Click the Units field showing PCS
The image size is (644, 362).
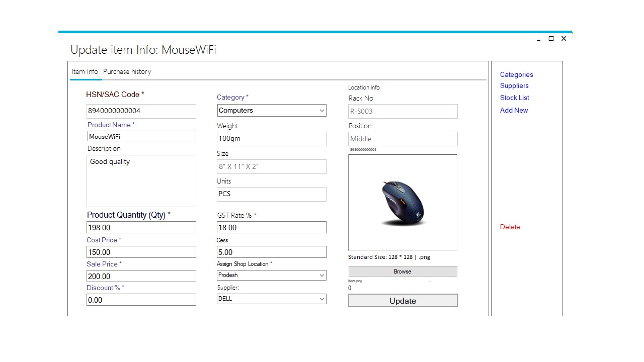point(272,194)
